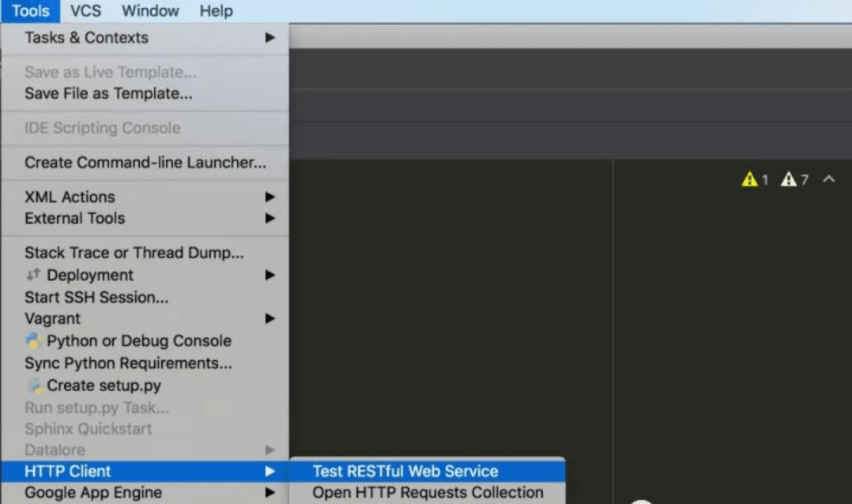
Task: Choose Create setup.py
Action: (145, 385)
